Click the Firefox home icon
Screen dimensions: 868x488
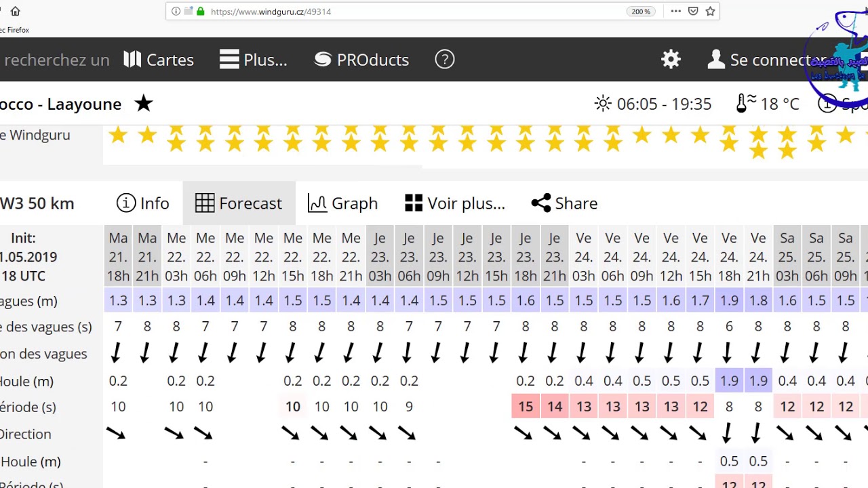[15, 12]
